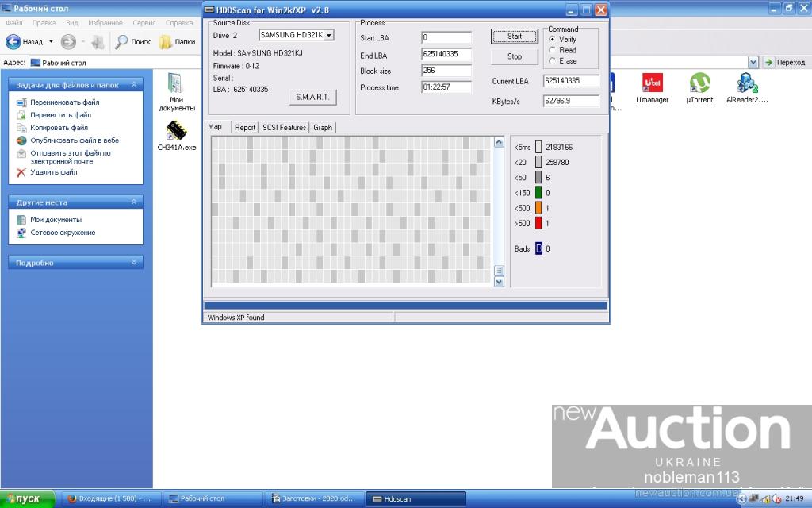Open the Файл menu
The image size is (812, 508).
(x=14, y=23)
